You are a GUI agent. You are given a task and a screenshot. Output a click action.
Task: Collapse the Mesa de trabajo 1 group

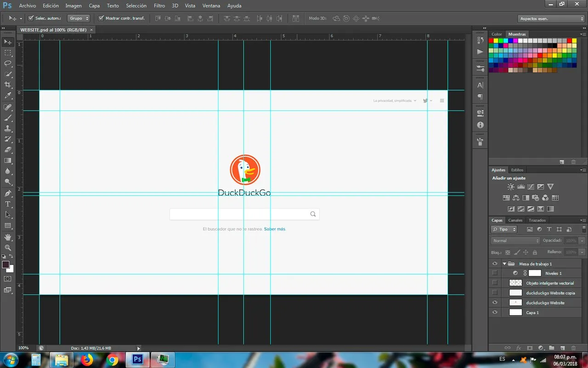[x=504, y=264]
